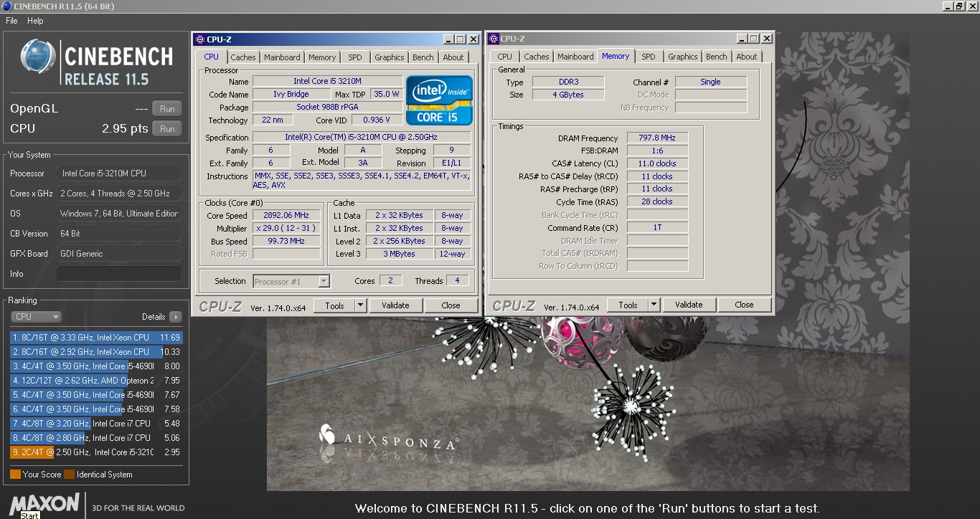Select ranking entry 8C/16T @ 2.92 GHz Xeon
The width and height of the screenshot is (980, 519).
click(x=96, y=351)
